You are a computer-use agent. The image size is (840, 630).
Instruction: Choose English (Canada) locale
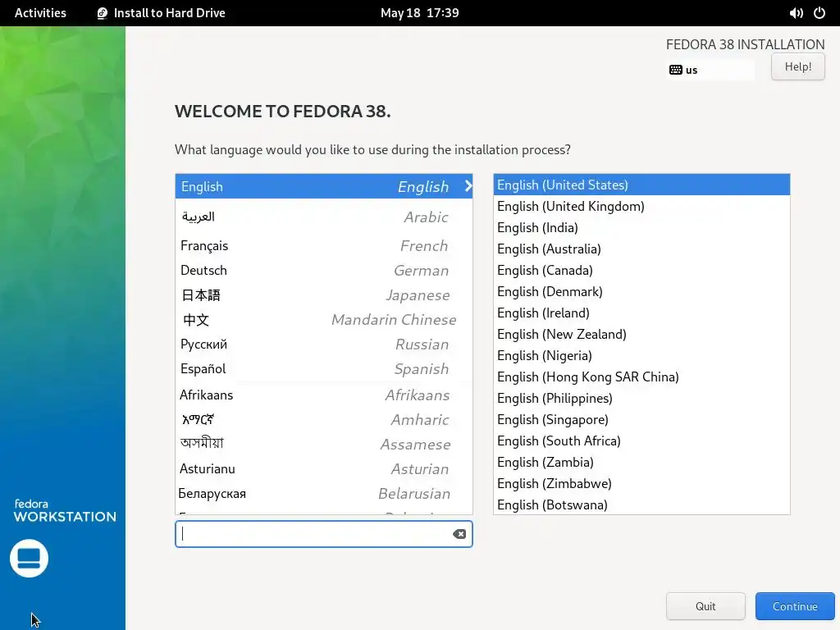coord(641,271)
